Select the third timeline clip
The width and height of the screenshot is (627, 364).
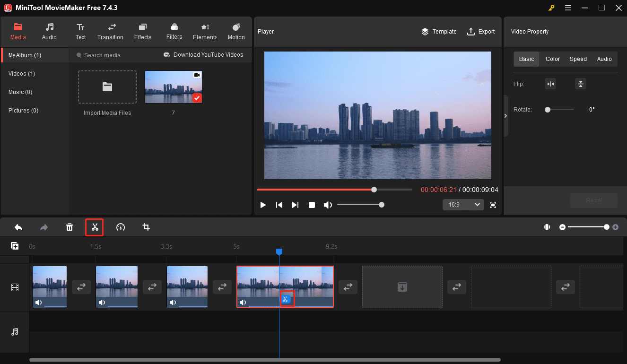coord(187,287)
